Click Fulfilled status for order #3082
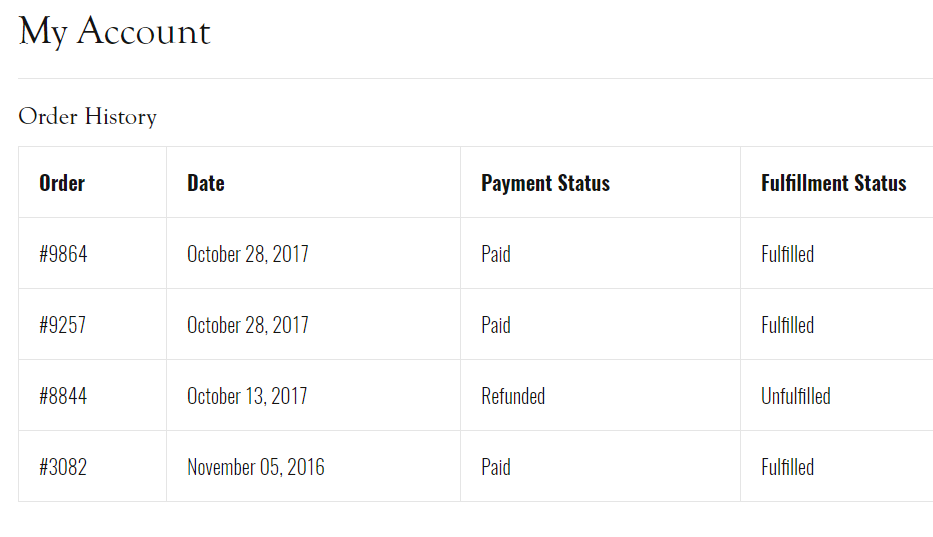This screenshot has width=933, height=537. (787, 467)
